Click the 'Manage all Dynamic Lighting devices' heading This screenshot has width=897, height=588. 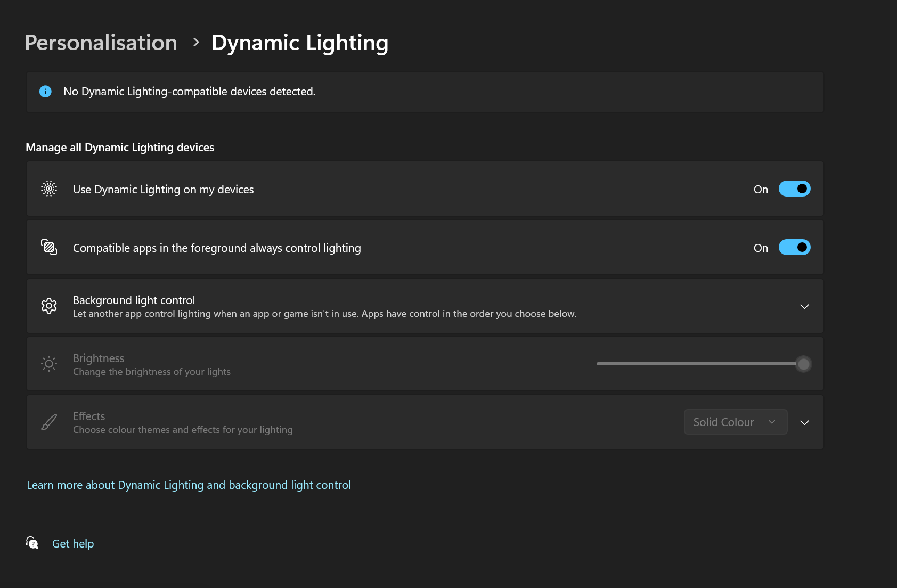click(x=120, y=148)
